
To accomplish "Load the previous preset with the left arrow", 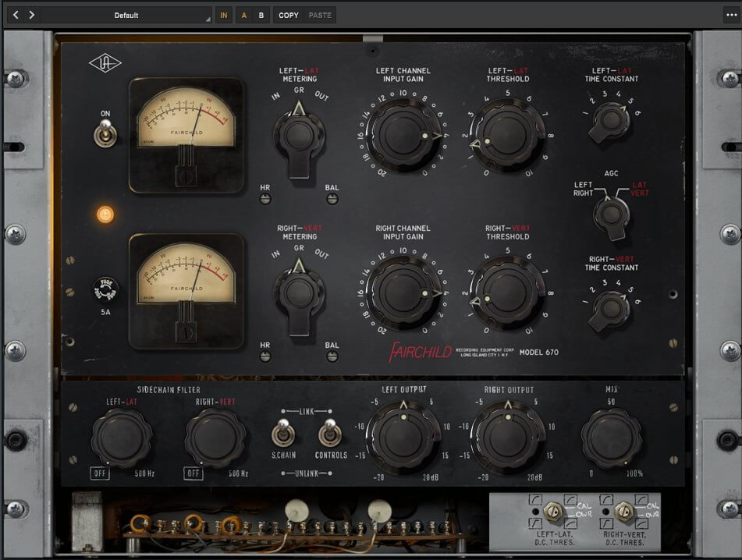I will [x=16, y=15].
